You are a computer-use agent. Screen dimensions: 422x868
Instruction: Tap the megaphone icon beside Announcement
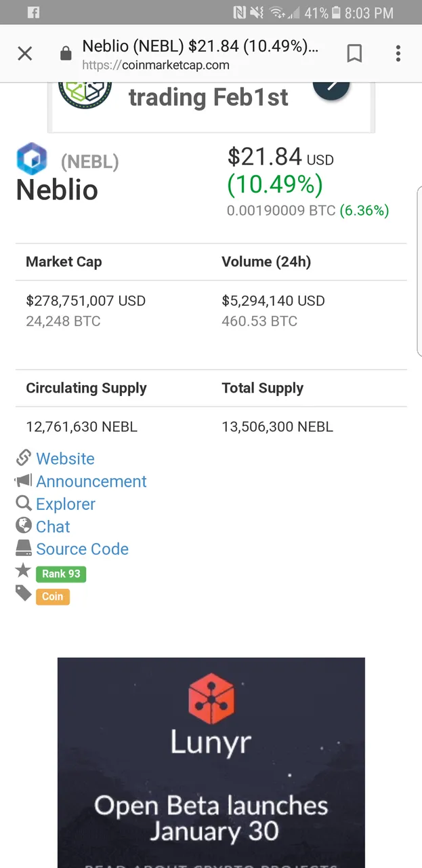pyautogui.click(x=24, y=481)
